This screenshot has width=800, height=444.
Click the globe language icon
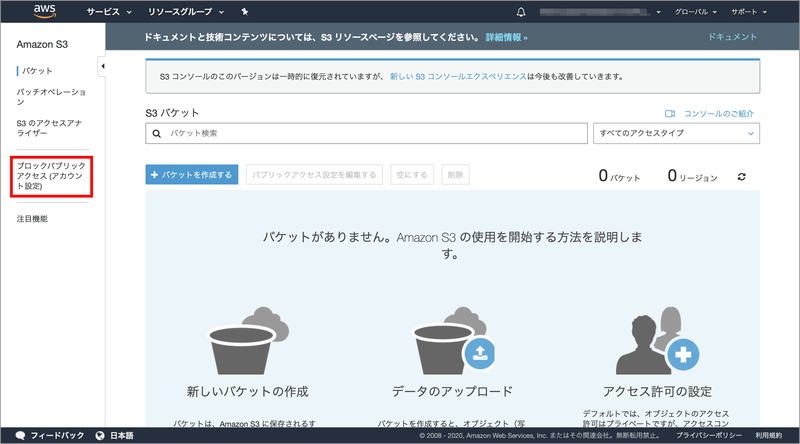tap(100, 435)
